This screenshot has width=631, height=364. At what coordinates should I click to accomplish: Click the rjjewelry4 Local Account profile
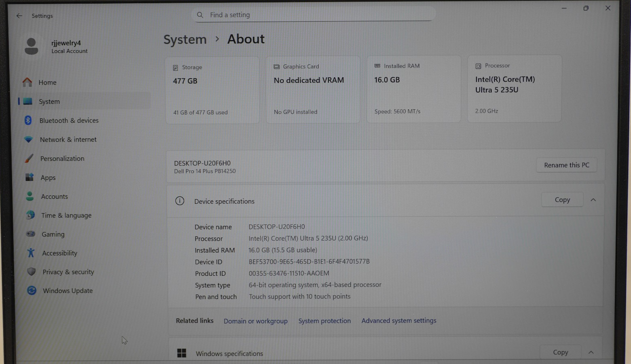pos(57,47)
